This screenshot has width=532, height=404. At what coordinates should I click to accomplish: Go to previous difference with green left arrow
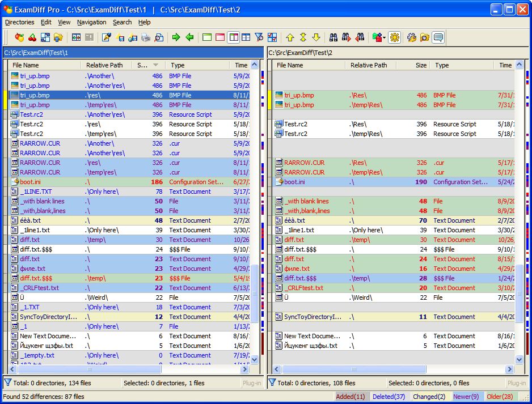point(189,37)
